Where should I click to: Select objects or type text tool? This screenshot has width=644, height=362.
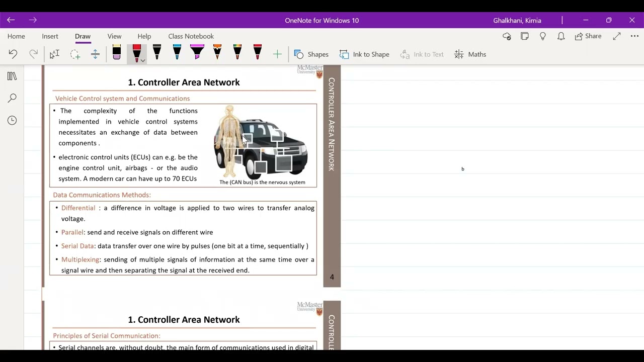click(54, 54)
